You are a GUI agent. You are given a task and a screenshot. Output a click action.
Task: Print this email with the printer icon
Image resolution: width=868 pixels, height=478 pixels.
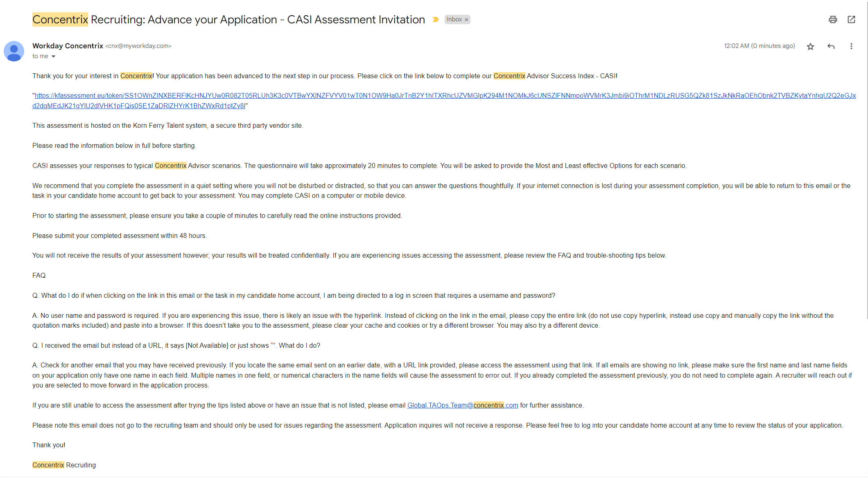pos(833,19)
